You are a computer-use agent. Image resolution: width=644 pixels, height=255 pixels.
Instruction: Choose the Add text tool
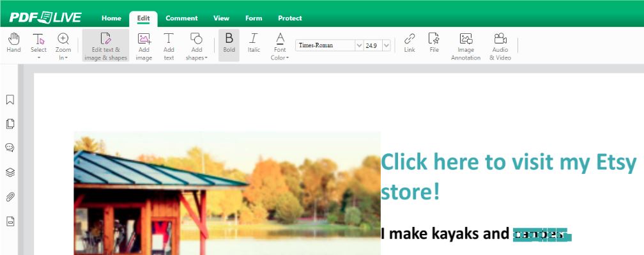(169, 47)
